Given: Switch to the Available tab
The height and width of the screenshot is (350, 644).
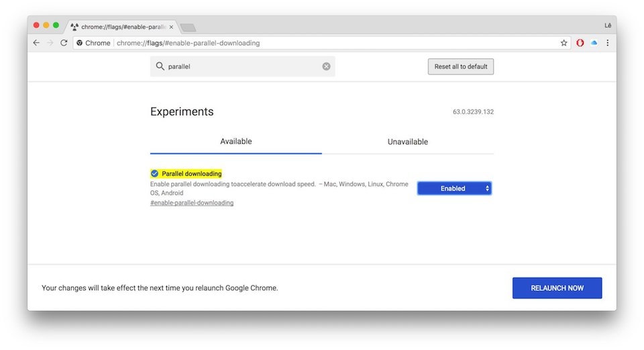Looking at the screenshot, I should (x=235, y=142).
